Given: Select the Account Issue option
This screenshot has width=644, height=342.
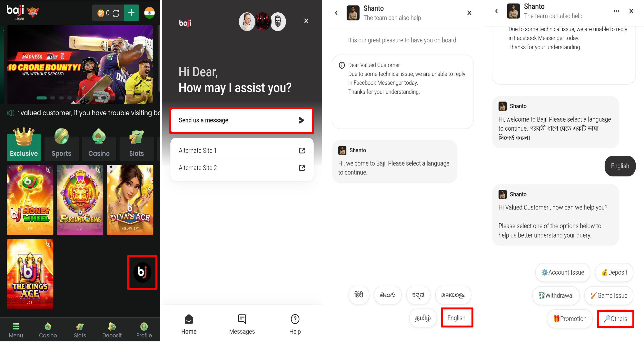Looking at the screenshot, I should click(x=563, y=272).
